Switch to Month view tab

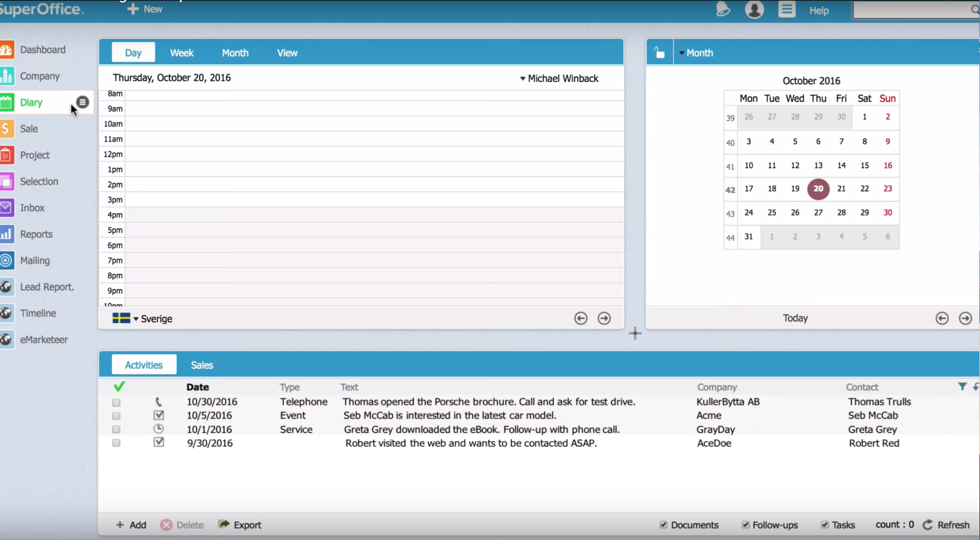point(235,53)
